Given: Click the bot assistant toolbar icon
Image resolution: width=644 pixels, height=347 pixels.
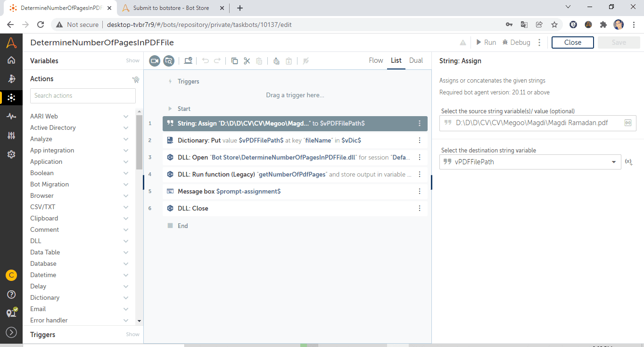Looking at the screenshot, I should coord(188,60).
